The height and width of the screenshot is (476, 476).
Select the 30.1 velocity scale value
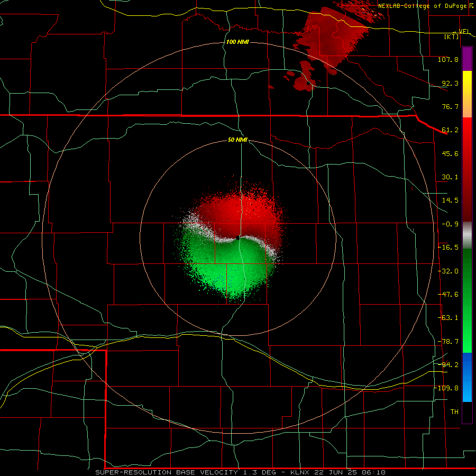[450, 177]
